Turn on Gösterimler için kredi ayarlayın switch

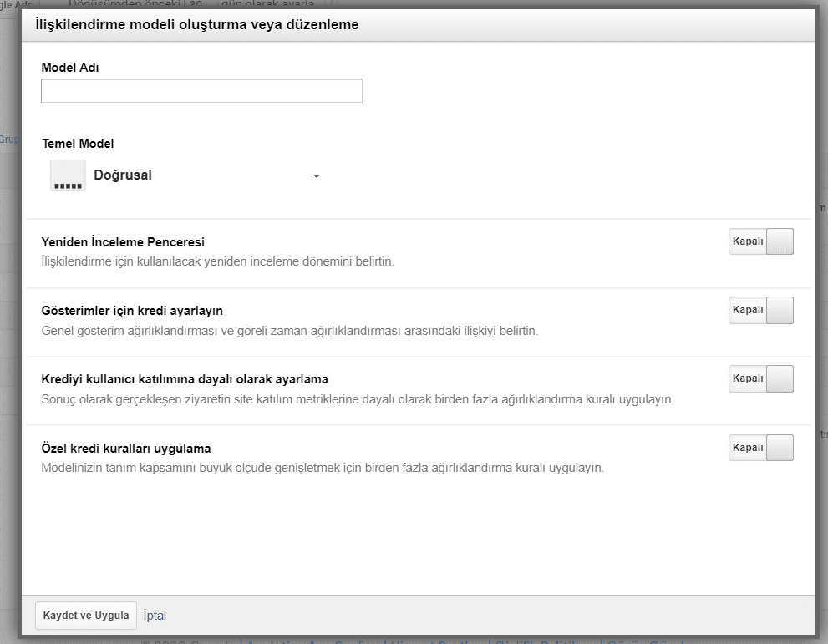pos(760,310)
